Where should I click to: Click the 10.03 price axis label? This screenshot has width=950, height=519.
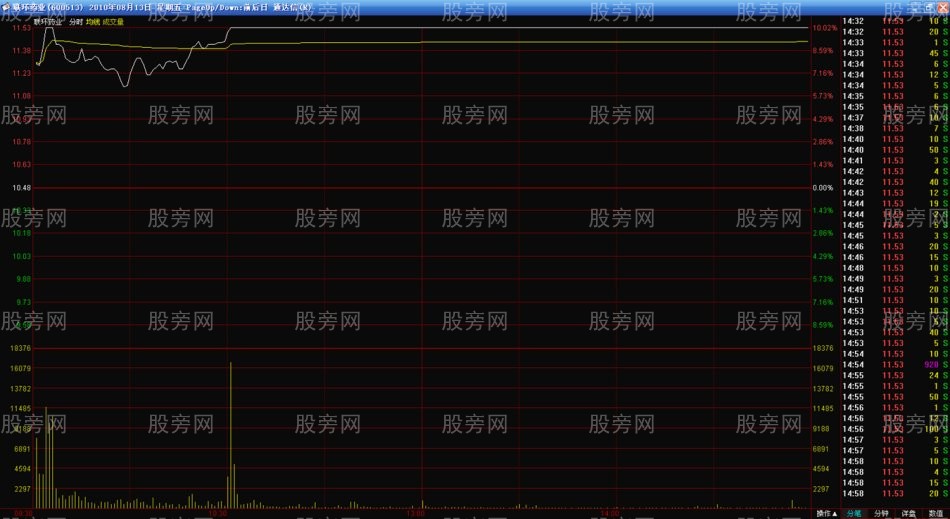(22, 256)
